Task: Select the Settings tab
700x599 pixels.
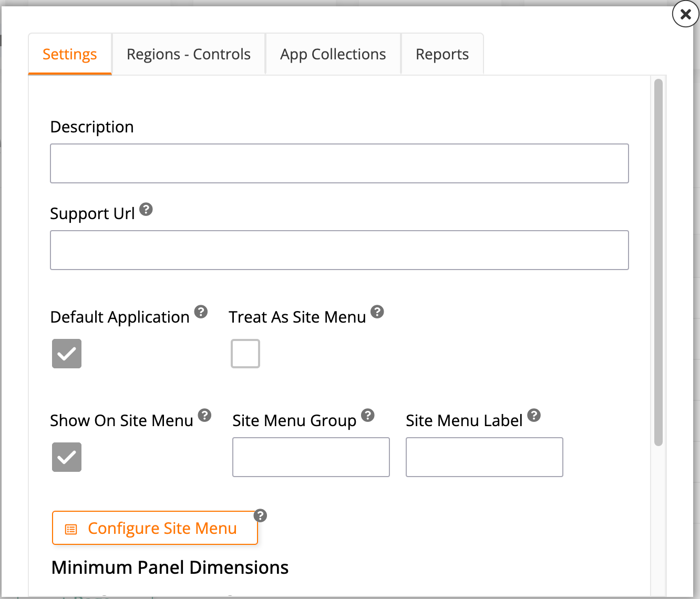Action: (x=69, y=54)
